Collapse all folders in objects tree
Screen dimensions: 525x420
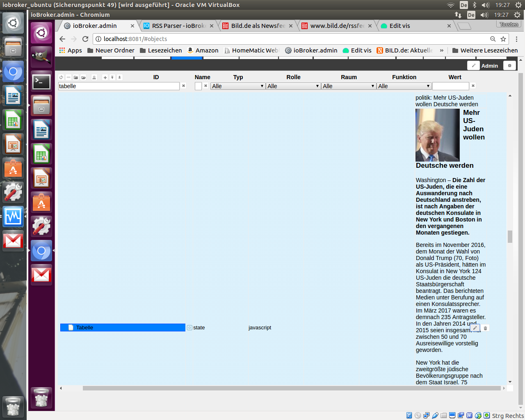76,77
